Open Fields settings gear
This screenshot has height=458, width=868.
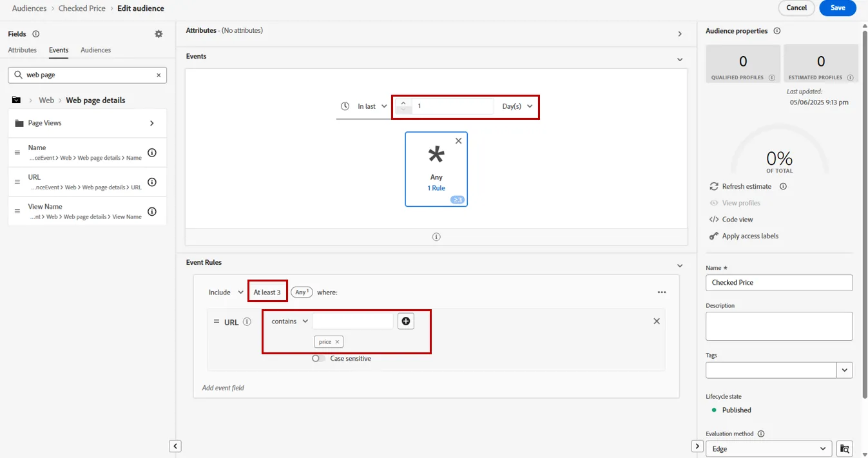pyautogui.click(x=159, y=34)
